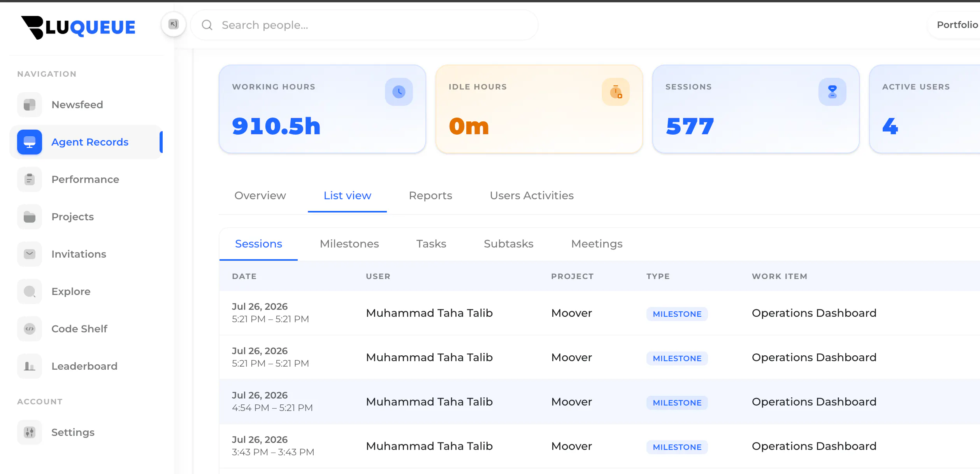
Task: Click the Working Hours 910.5h card
Action: pos(322,109)
